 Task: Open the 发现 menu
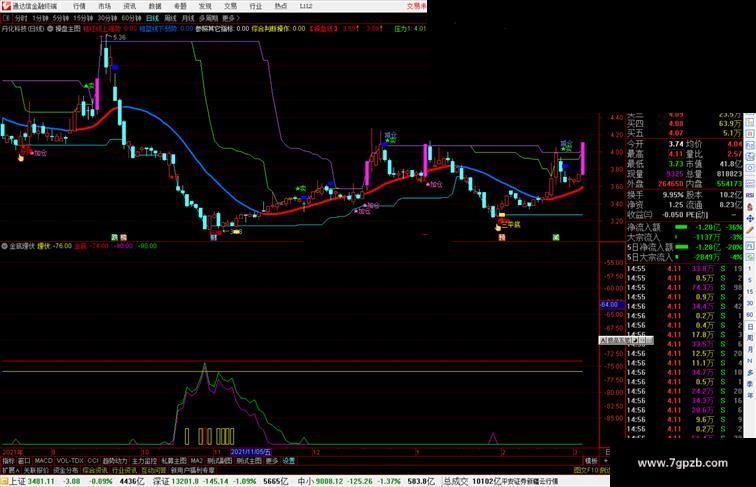click(x=205, y=6)
